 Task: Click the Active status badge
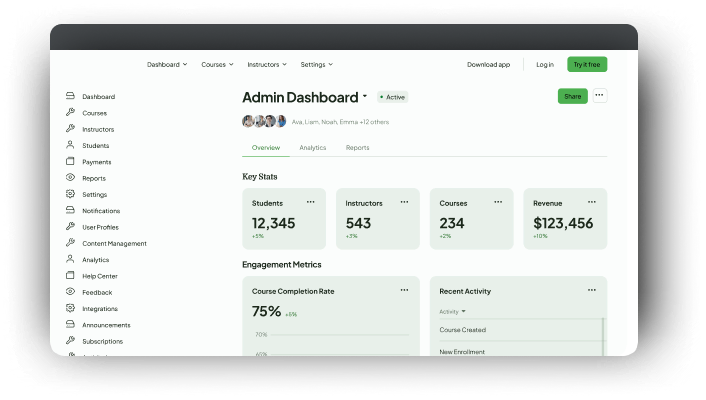393,97
